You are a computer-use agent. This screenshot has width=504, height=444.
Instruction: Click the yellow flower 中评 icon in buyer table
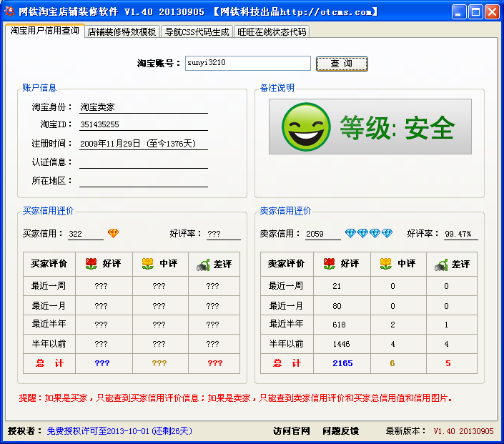pyautogui.click(x=148, y=264)
